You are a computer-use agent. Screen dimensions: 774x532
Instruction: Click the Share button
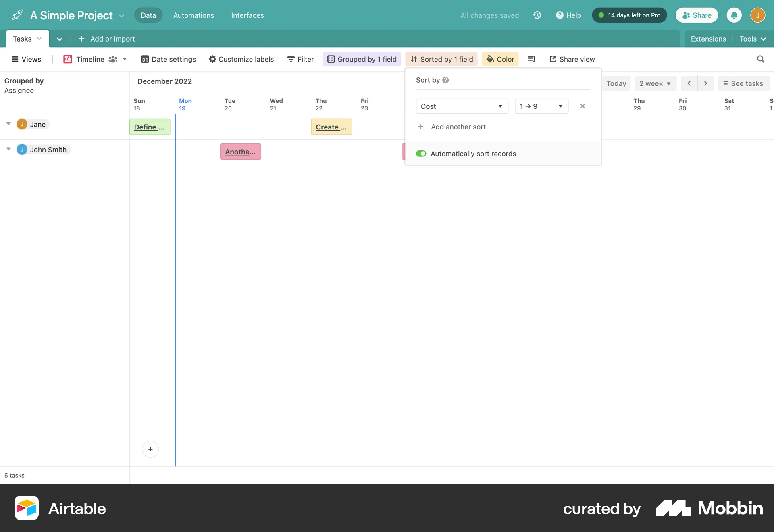(696, 15)
